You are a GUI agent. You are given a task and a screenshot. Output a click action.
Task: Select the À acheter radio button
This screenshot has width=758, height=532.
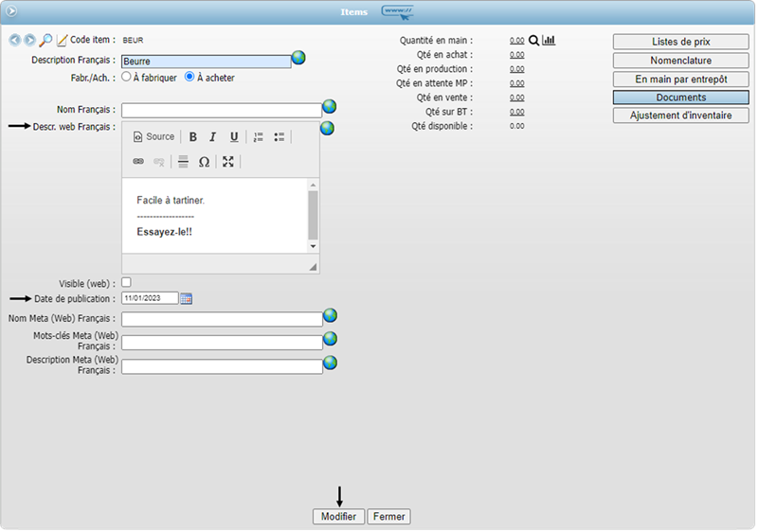tap(189, 78)
